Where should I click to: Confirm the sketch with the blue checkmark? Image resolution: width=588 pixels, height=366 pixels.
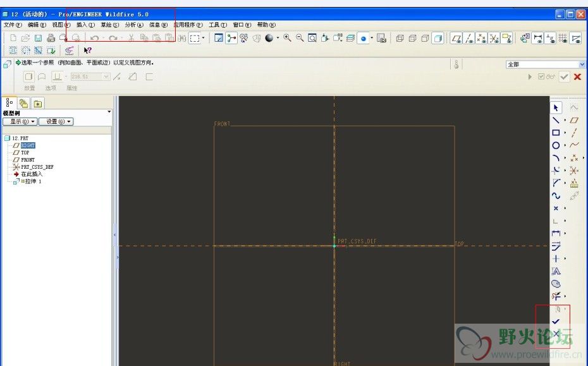556,321
